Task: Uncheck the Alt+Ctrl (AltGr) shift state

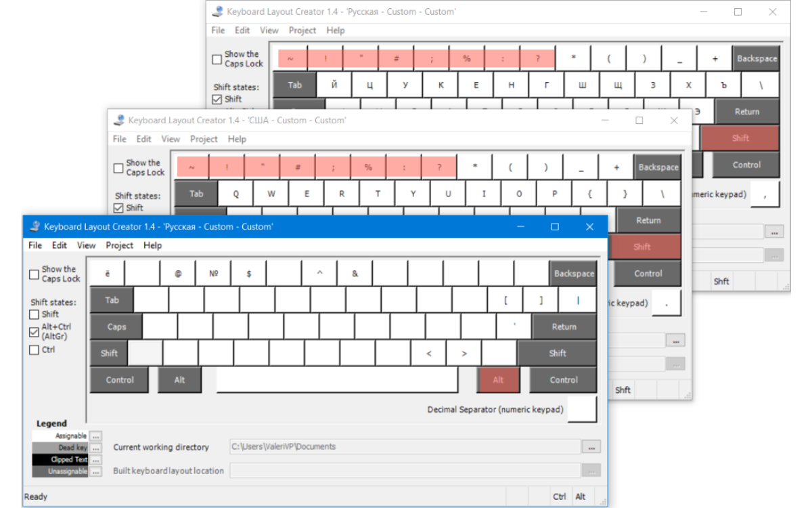Action: 34,332
